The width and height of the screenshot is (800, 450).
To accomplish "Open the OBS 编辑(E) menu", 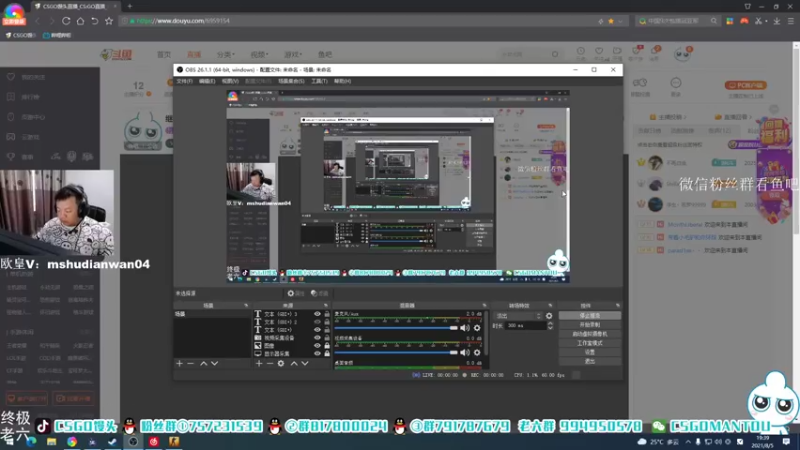I will tap(207, 81).
